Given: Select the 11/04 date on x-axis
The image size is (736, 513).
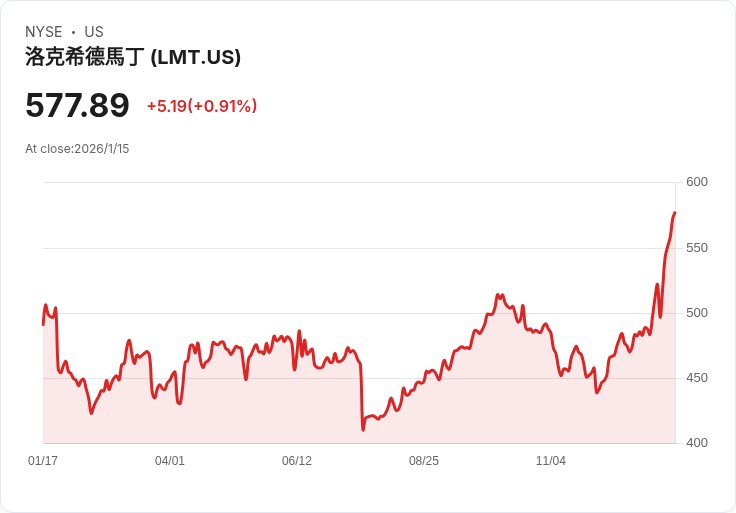Looking at the screenshot, I should (x=551, y=461).
